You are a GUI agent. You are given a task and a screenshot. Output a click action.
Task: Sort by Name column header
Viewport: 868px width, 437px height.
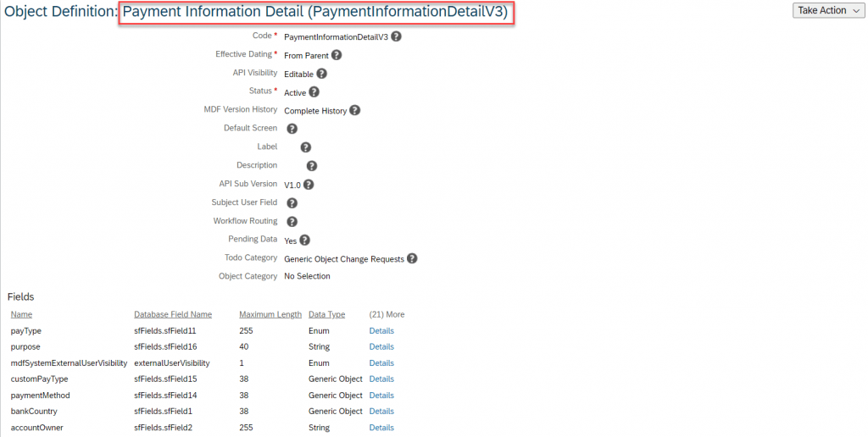coord(21,314)
